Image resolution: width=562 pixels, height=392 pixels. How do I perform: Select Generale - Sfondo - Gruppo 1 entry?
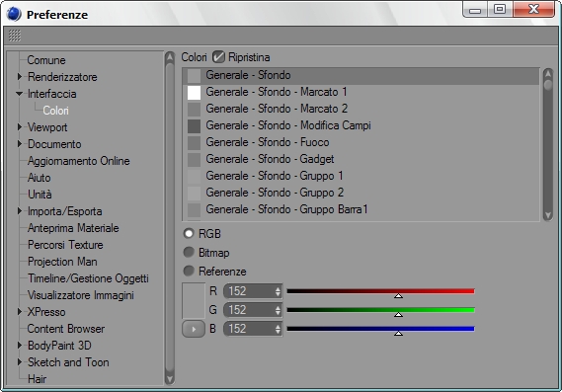pyautogui.click(x=361, y=176)
